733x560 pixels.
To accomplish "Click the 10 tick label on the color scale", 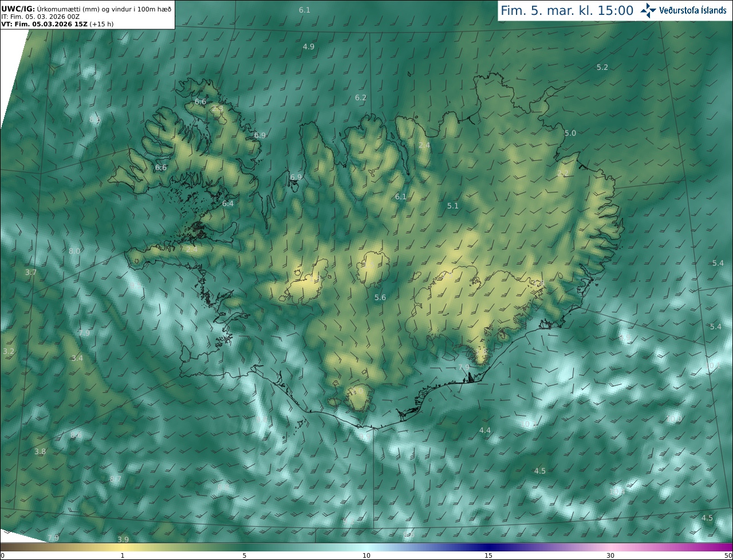I will coord(366,555).
